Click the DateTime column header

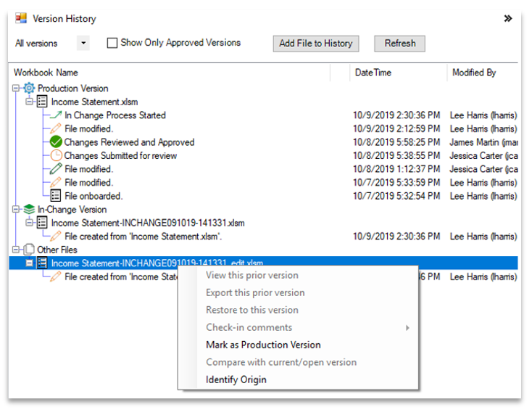pos(373,73)
